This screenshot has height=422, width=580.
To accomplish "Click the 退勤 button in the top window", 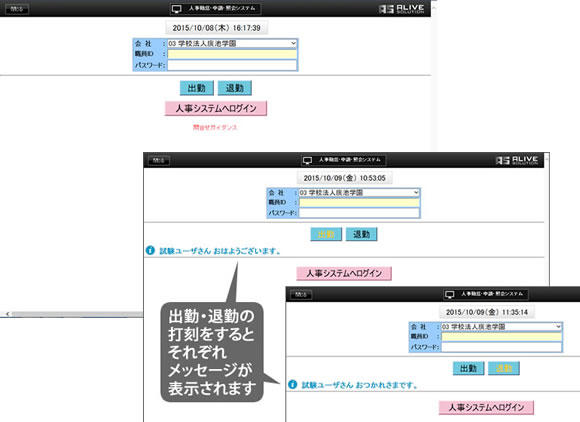I will point(235,88).
